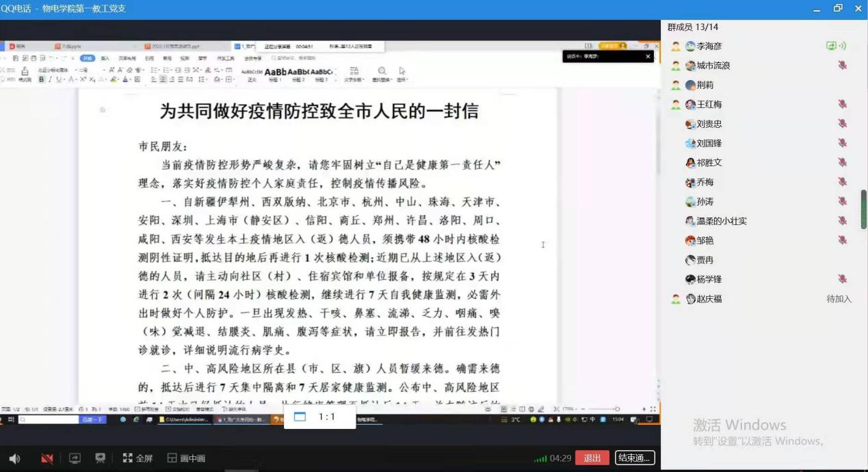Toggle 城市流浪's muted microphone icon
Image resolution: width=868 pixels, height=472 pixels.
pyautogui.click(x=843, y=65)
